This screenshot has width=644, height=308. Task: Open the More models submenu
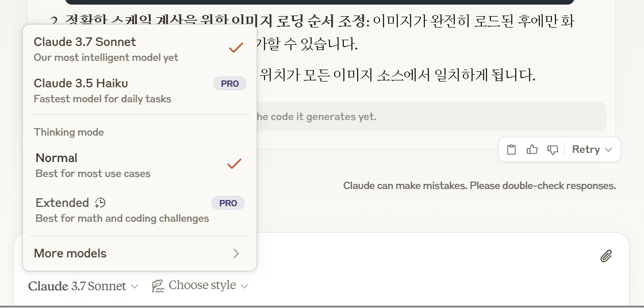[140, 253]
